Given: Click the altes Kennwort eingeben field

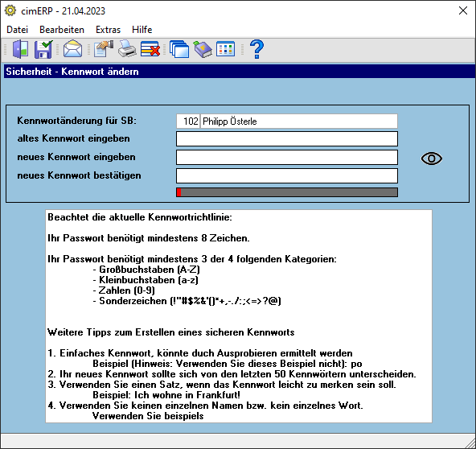Looking at the screenshot, I should (x=287, y=139).
